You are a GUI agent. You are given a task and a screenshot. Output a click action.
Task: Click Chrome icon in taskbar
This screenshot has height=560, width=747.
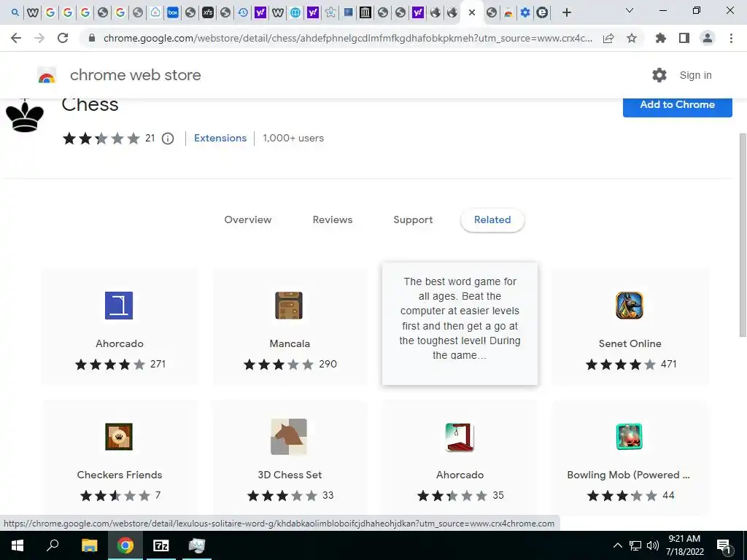click(x=125, y=545)
